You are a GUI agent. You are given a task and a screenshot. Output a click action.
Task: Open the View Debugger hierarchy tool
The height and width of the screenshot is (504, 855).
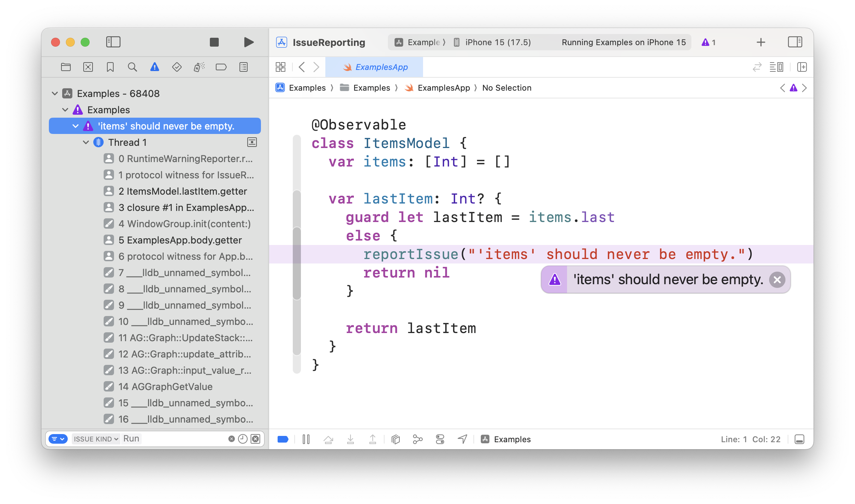click(395, 439)
